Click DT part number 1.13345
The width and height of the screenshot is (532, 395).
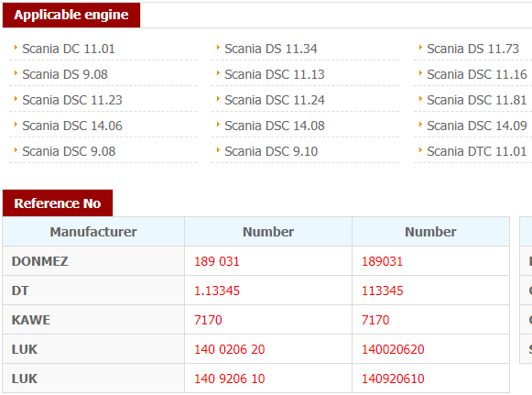(217, 291)
